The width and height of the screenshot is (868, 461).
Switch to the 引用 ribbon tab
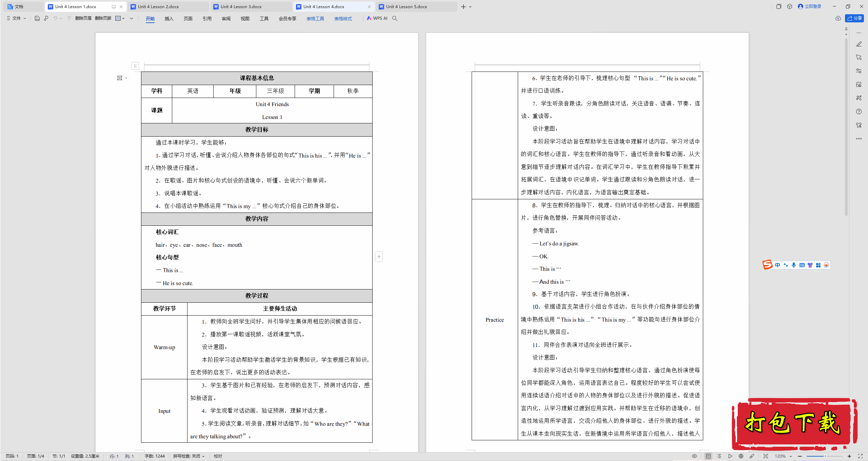207,19
